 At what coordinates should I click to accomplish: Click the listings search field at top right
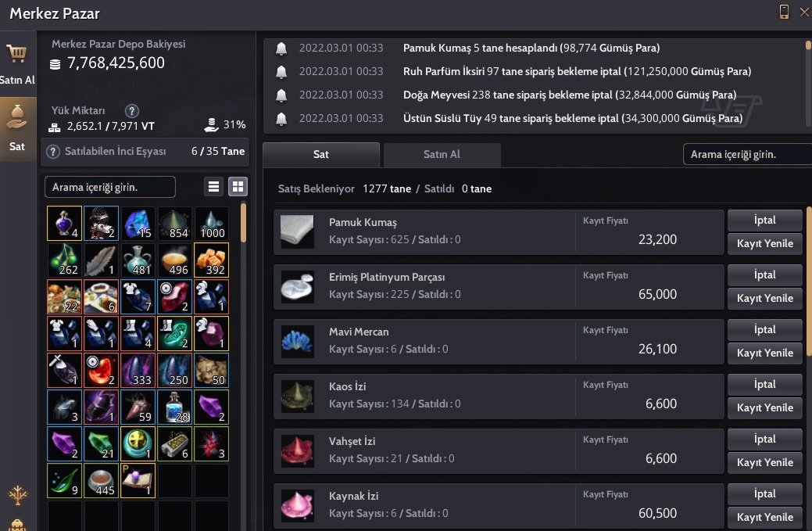[x=747, y=154]
